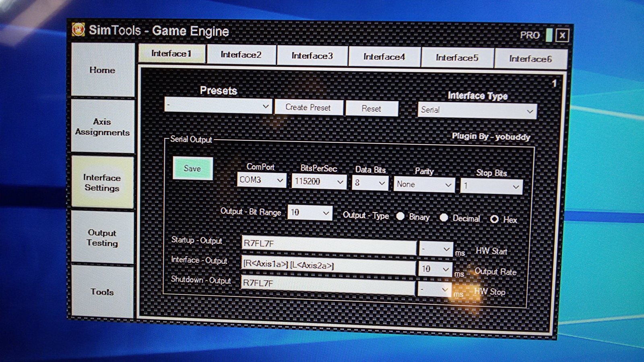Viewport: 644px width, 362px height.
Task: Switch to the Interface6 tab
Action: (530, 59)
